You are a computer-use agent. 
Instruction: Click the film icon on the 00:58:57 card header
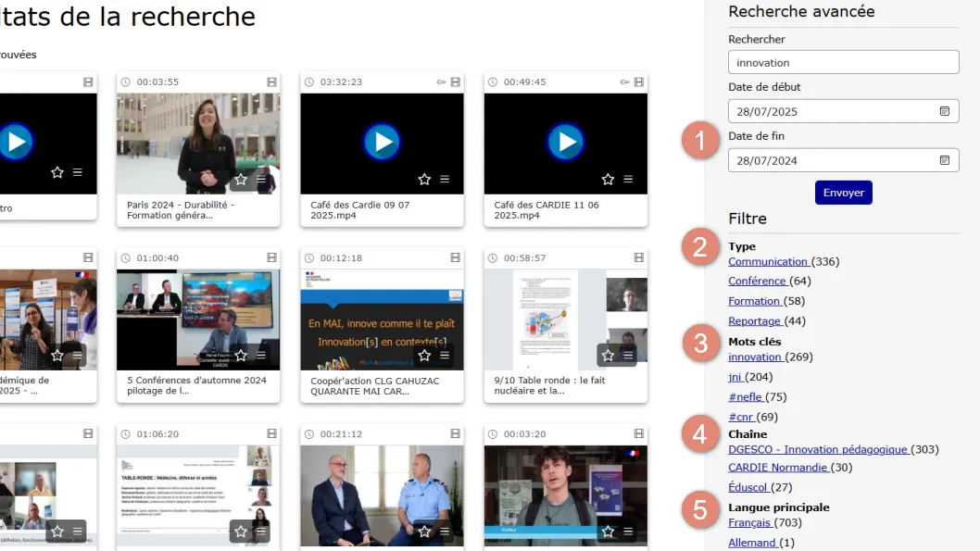(x=639, y=258)
